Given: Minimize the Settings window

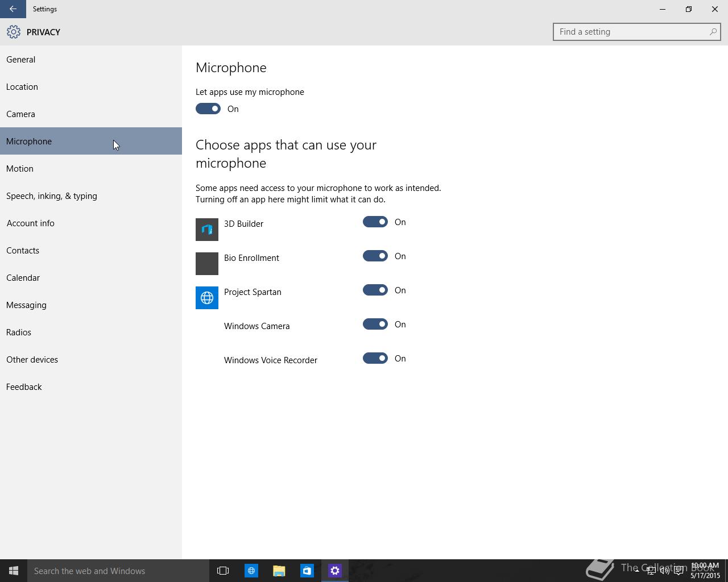Looking at the screenshot, I should pyautogui.click(x=663, y=9).
